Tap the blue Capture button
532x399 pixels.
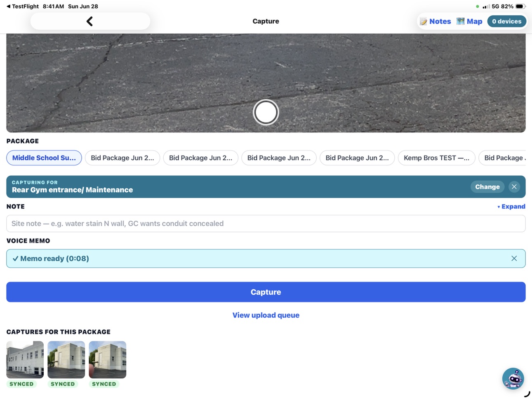click(266, 292)
